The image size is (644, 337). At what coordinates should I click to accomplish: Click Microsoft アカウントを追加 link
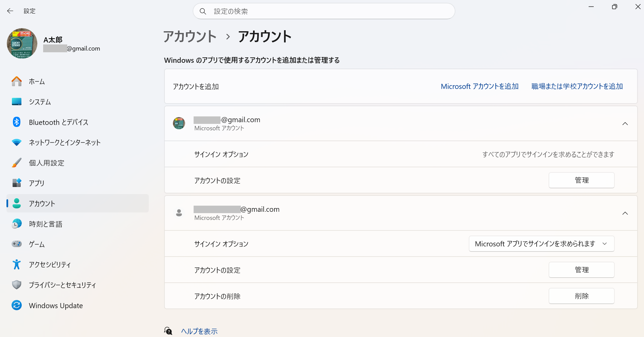tap(480, 86)
